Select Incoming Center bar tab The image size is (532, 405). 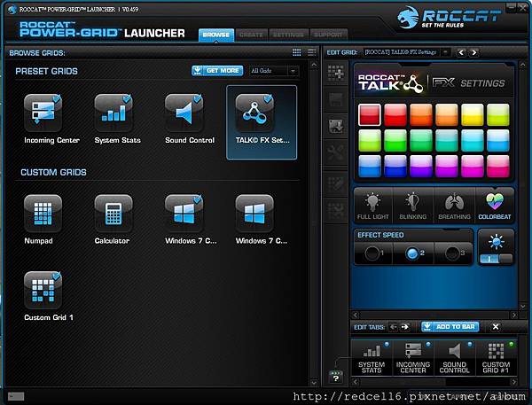tap(413, 358)
